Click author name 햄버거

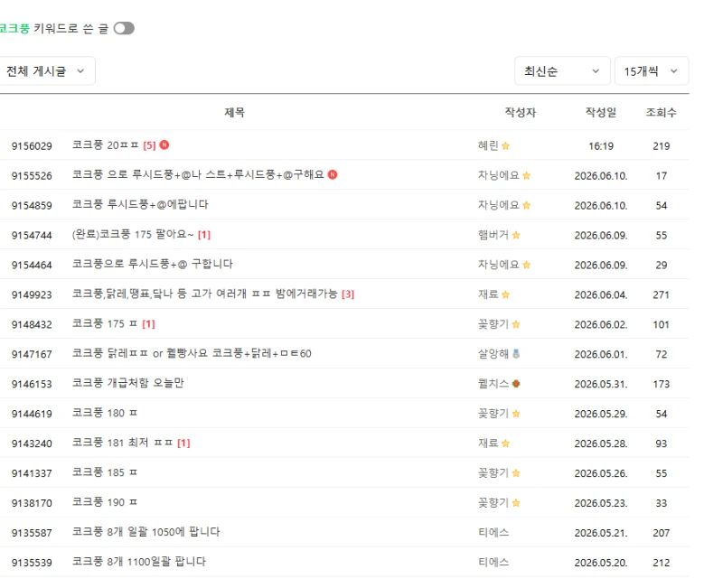click(x=493, y=235)
